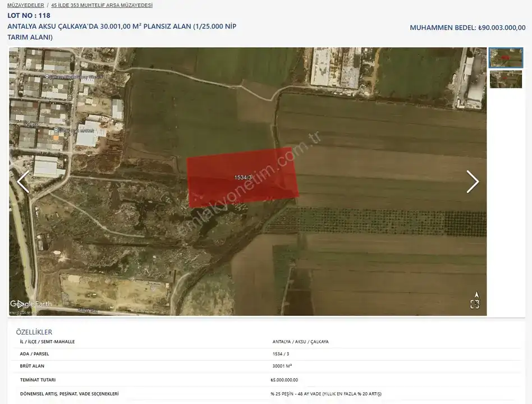This screenshot has height=404, width=532.
Task: Click the BRÜT ALAN value 30001 M²
Action: pos(282,366)
